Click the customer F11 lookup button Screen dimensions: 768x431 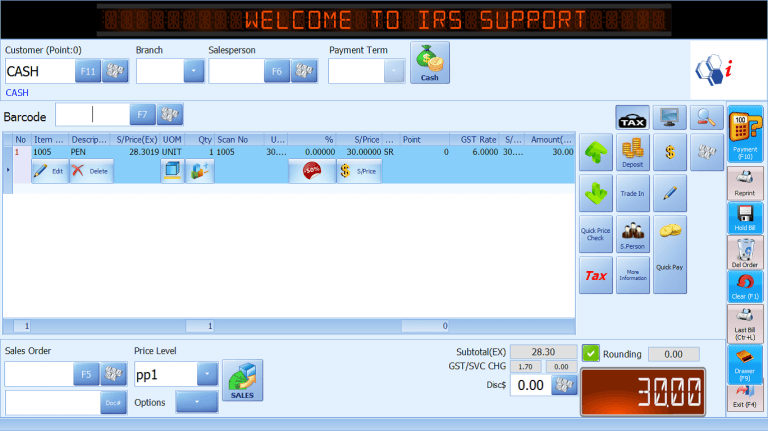click(x=88, y=71)
